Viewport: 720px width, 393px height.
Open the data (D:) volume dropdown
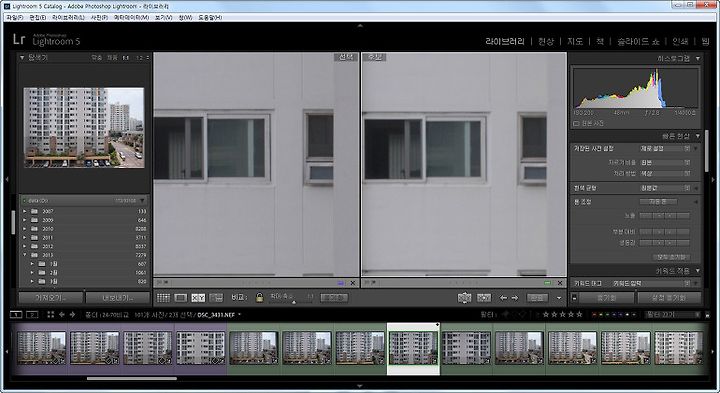click(x=142, y=201)
